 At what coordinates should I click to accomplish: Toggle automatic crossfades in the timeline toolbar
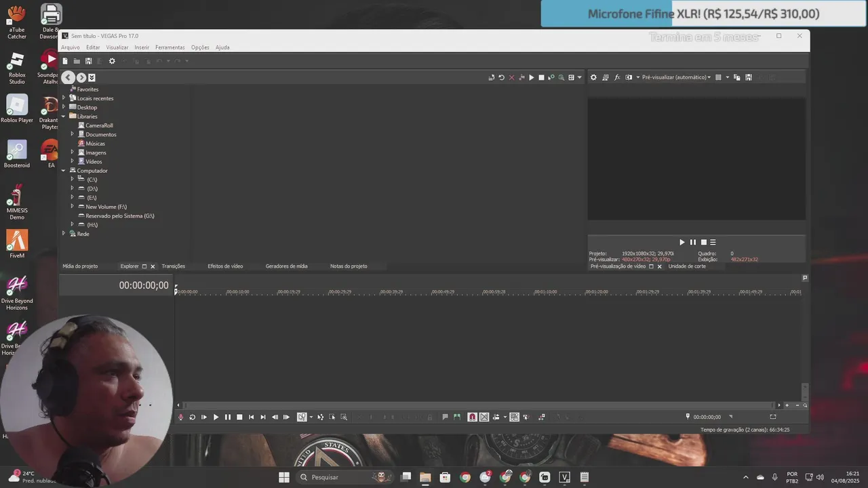tap(484, 417)
